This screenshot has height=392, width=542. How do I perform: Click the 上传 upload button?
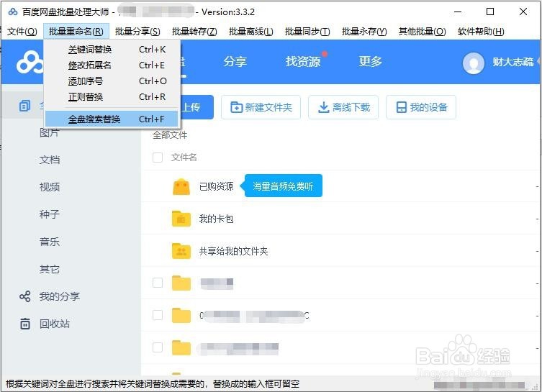(197, 107)
